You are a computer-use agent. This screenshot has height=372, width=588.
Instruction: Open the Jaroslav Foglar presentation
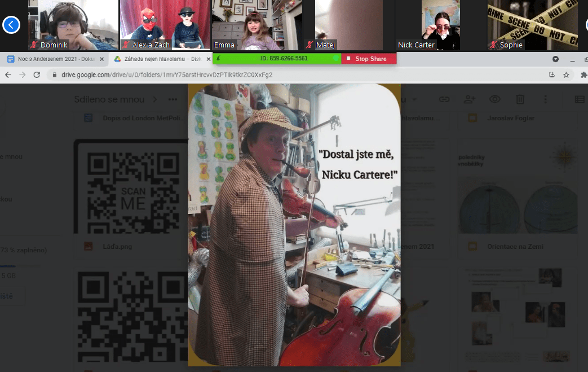click(x=511, y=118)
